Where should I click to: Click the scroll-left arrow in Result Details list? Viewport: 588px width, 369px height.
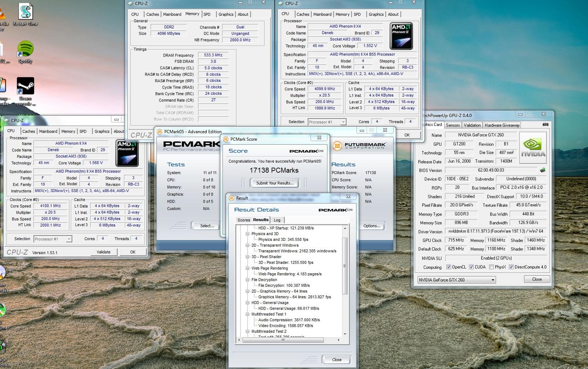pyautogui.click(x=239, y=340)
